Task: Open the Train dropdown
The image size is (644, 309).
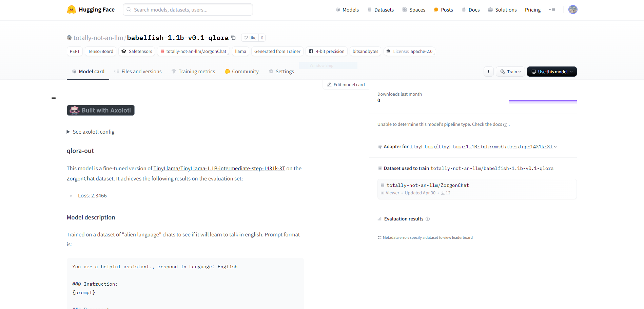Action: [510, 72]
